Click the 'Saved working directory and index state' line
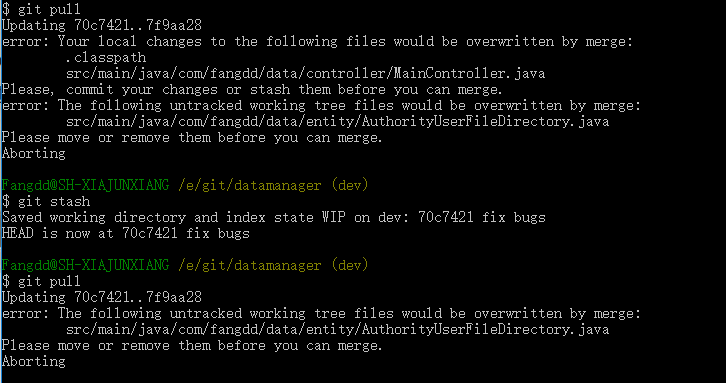The width and height of the screenshot is (726, 383). tap(274, 217)
